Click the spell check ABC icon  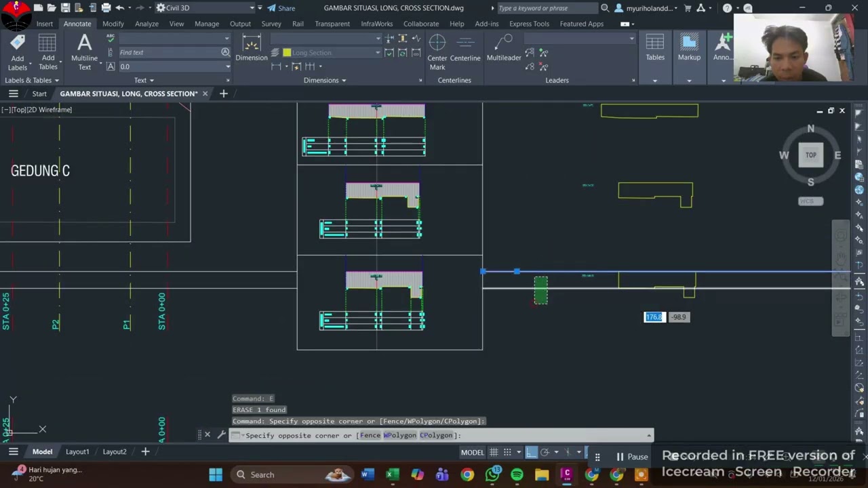click(x=111, y=39)
